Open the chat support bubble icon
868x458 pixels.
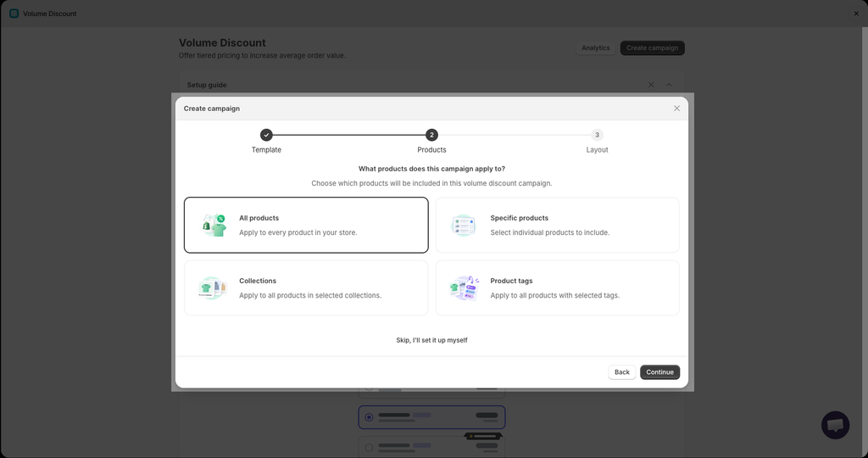point(835,425)
